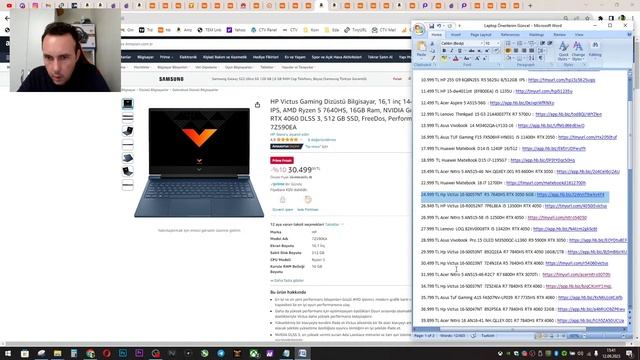
Task: Expand the Change Styles menu
Action: [x=578, y=51]
